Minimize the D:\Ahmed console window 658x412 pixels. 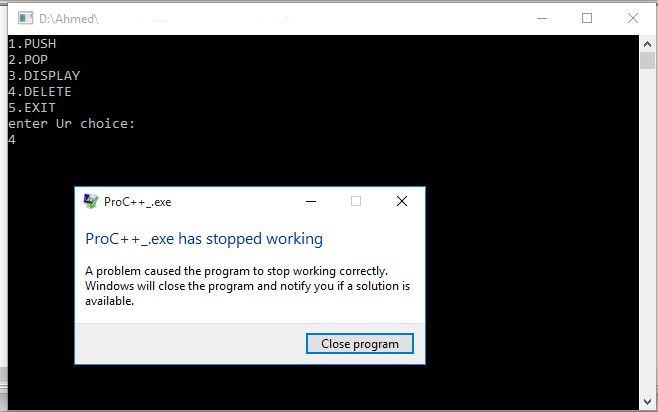[x=542, y=18]
